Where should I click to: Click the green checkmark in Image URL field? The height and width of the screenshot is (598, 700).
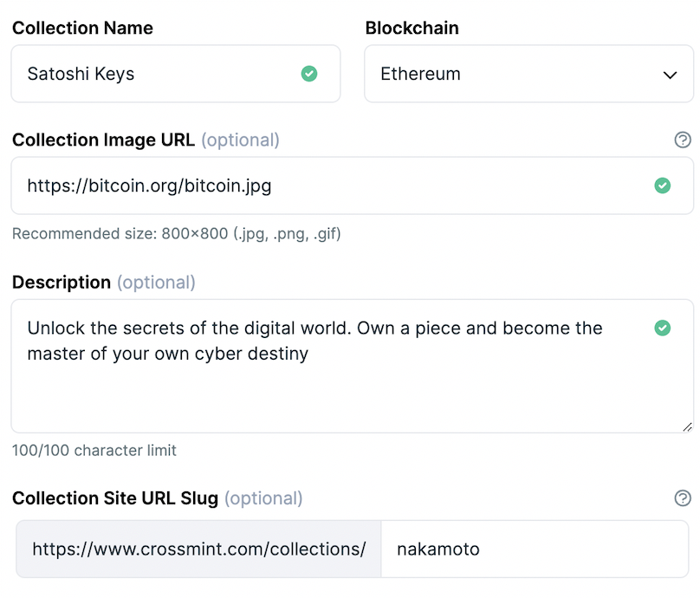(662, 185)
